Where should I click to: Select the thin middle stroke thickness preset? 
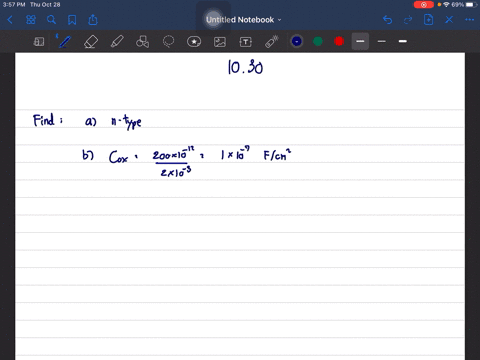[382, 41]
